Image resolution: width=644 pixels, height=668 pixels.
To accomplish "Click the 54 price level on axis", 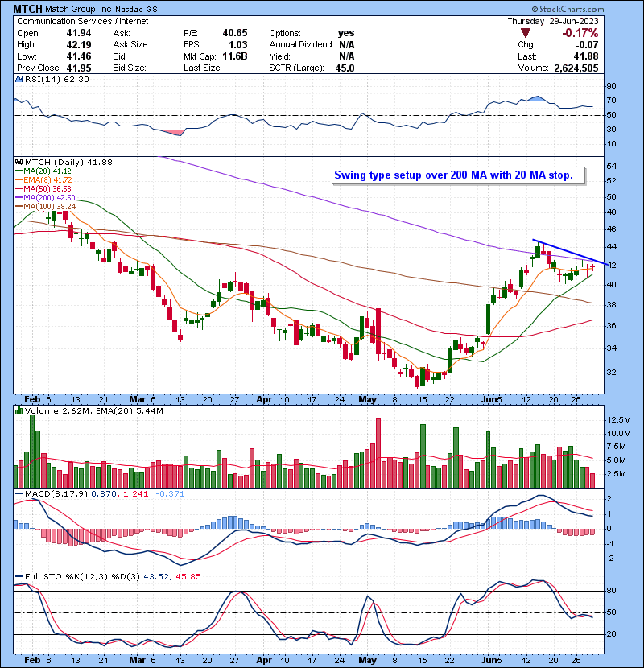I will (611, 167).
